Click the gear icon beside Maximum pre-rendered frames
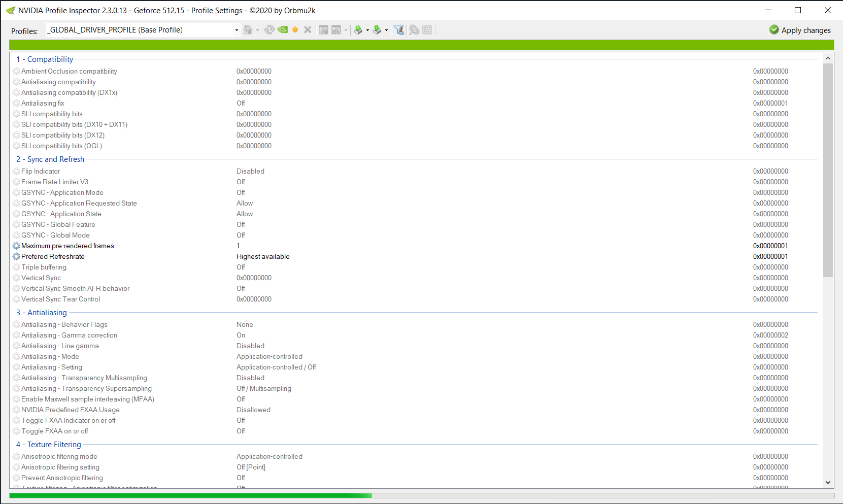 point(16,246)
